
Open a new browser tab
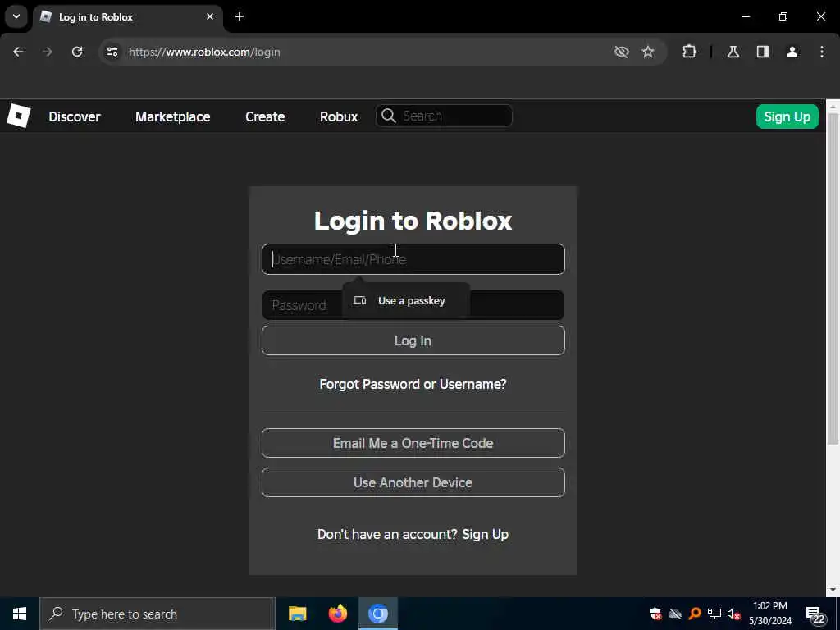[x=240, y=16]
